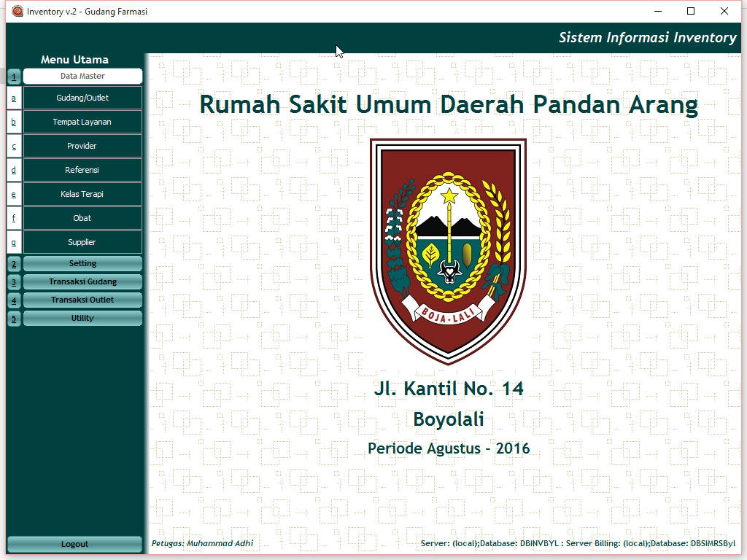The height and width of the screenshot is (560, 747).
Task: Click the 'f' shortcut next to Obat
Action: 14,218
